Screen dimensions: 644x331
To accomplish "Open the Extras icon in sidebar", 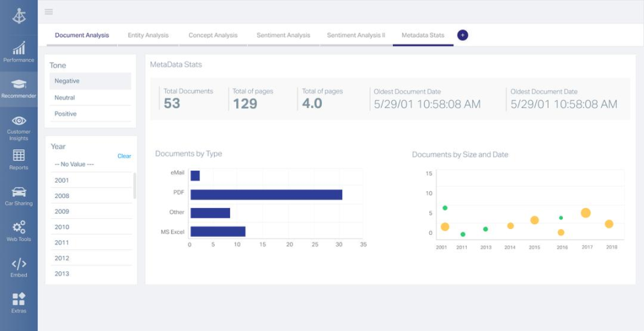I will [19, 299].
